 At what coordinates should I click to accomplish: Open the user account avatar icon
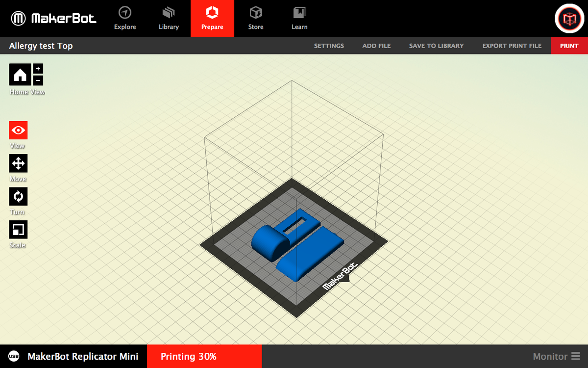(568, 19)
